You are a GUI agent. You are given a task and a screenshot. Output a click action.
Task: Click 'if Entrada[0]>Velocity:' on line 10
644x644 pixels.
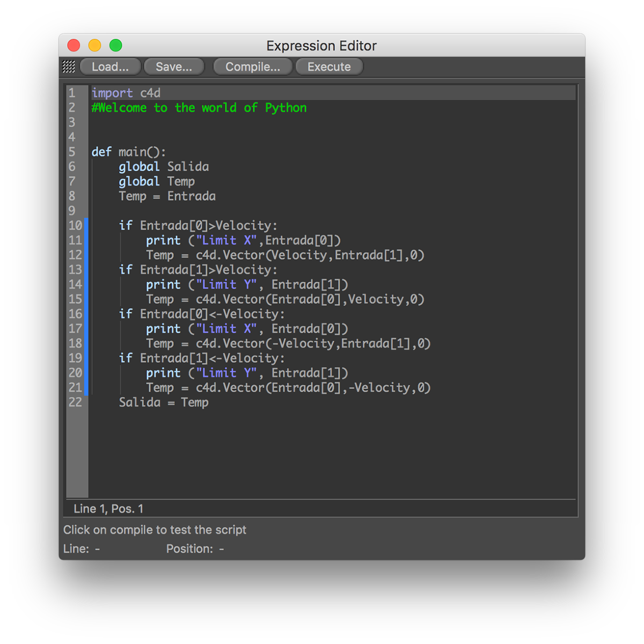(198, 225)
